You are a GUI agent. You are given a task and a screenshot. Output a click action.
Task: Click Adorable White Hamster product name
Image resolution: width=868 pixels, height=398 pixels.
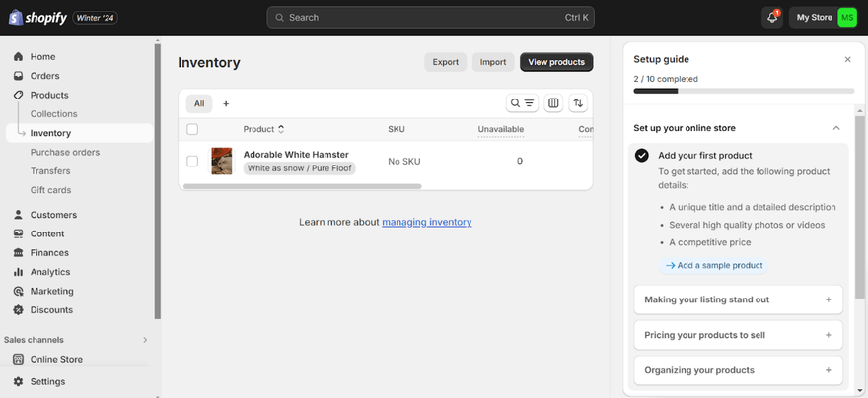(x=296, y=155)
